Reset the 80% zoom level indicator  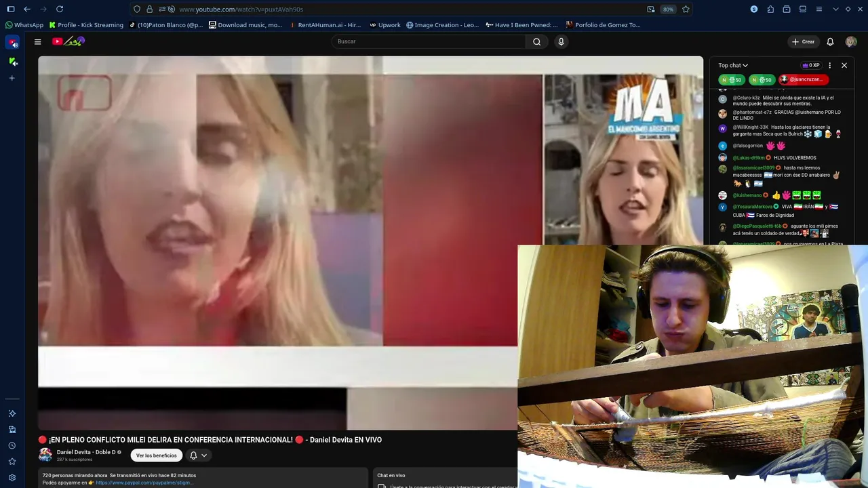click(x=668, y=9)
